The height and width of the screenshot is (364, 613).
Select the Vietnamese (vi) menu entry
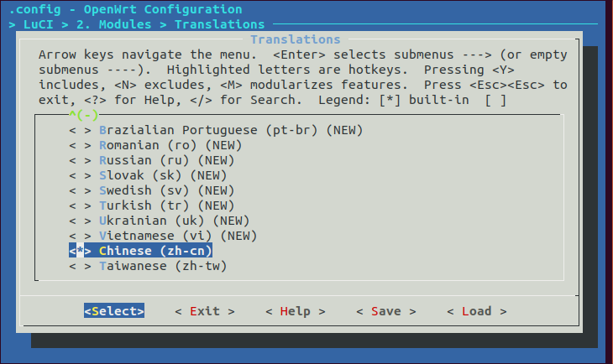coord(163,236)
